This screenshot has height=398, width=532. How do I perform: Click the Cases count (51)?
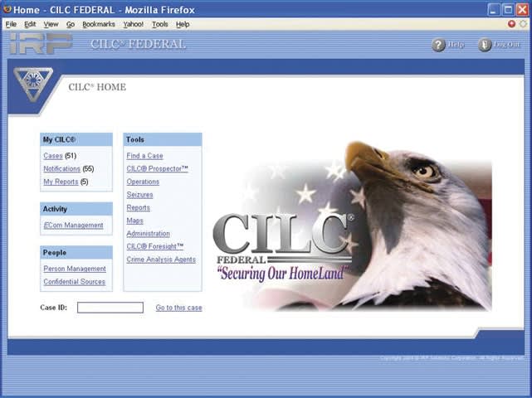pyautogui.click(x=71, y=156)
